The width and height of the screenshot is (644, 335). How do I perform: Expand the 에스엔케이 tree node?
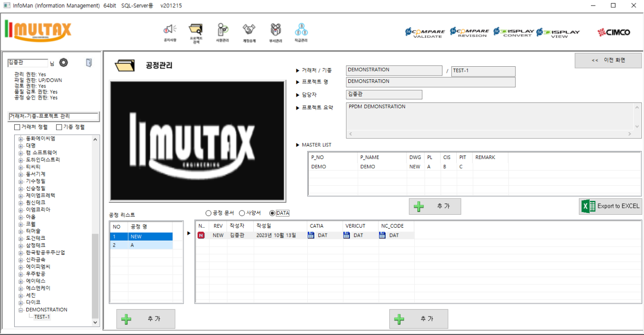(x=21, y=288)
